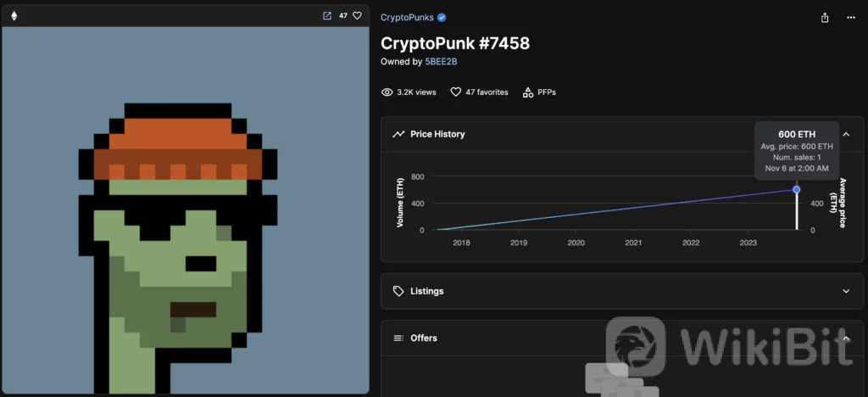This screenshot has width=868, height=397.
Task: Collapse the Price History section with its chevron
Action: (x=845, y=134)
